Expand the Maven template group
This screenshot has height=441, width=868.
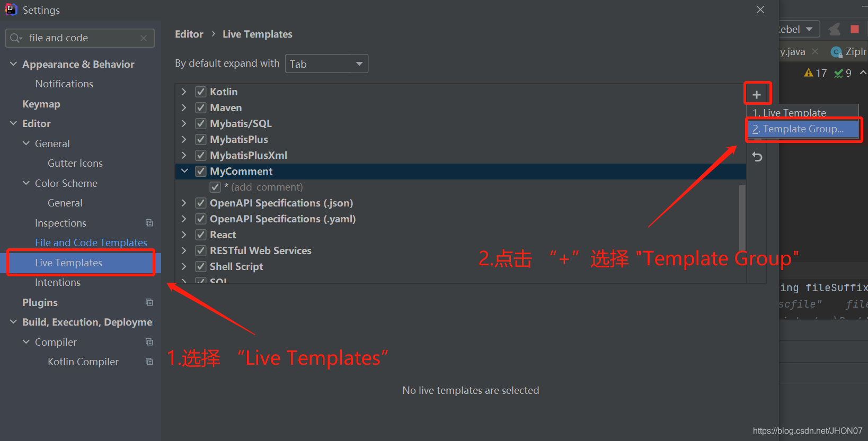[184, 107]
